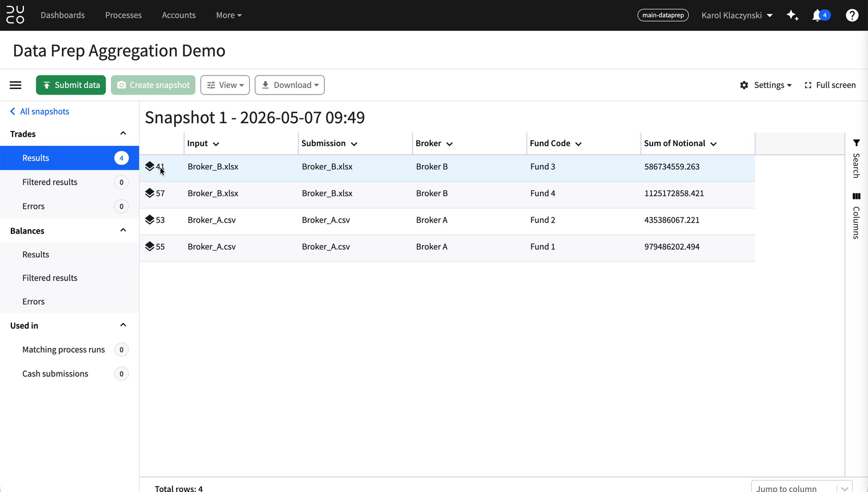Select Balances Errors item
The height and width of the screenshot is (492, 868).
[x=69, y=301]
